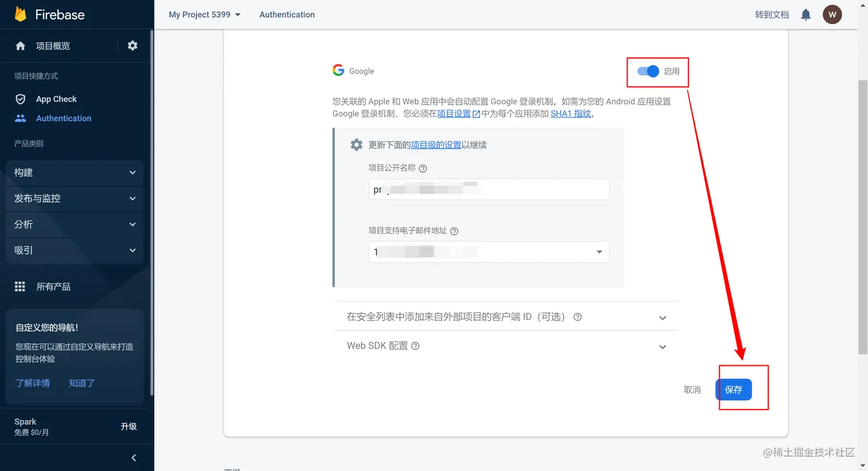The height and width of the screenshot is (471, 868).
Task: Open My Project 5399 project dropdown
Action: pyautogui.click(x=205, y=14)
